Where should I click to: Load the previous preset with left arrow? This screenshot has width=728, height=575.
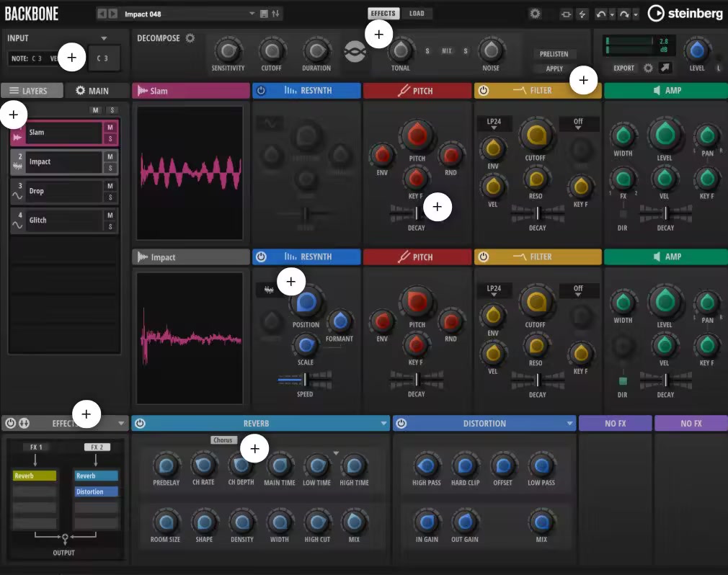(102, 14)
